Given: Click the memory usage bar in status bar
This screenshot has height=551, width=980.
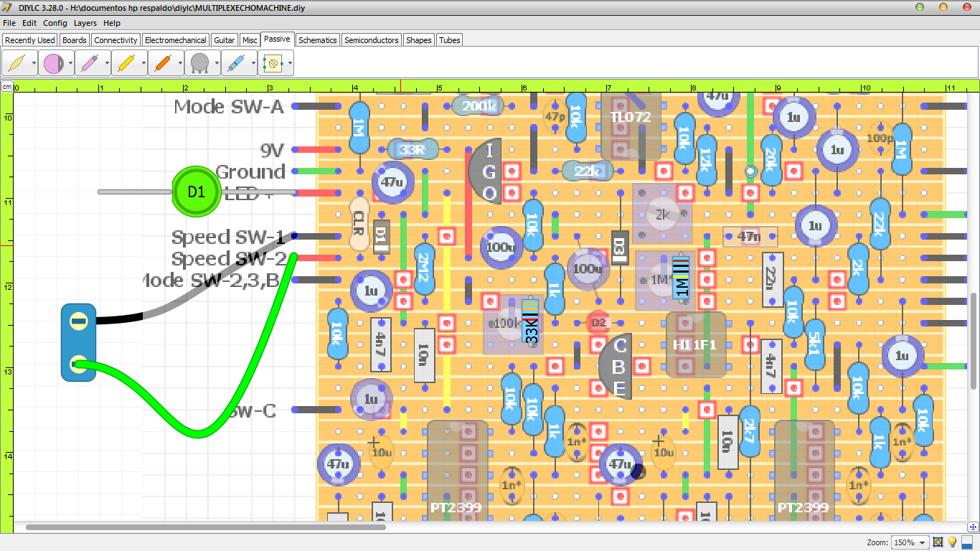Looking at the screenshot, I should 967,542.
